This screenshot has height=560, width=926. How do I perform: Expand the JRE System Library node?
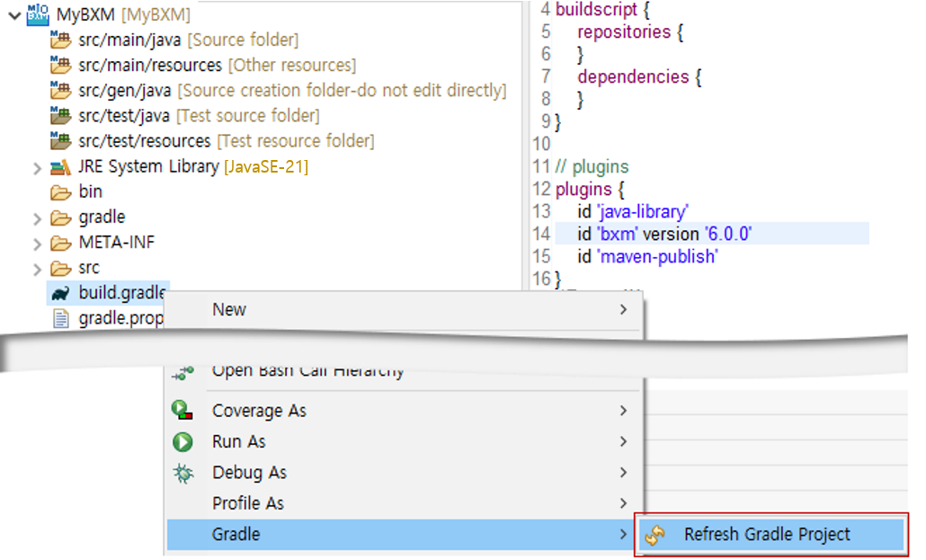37,167
